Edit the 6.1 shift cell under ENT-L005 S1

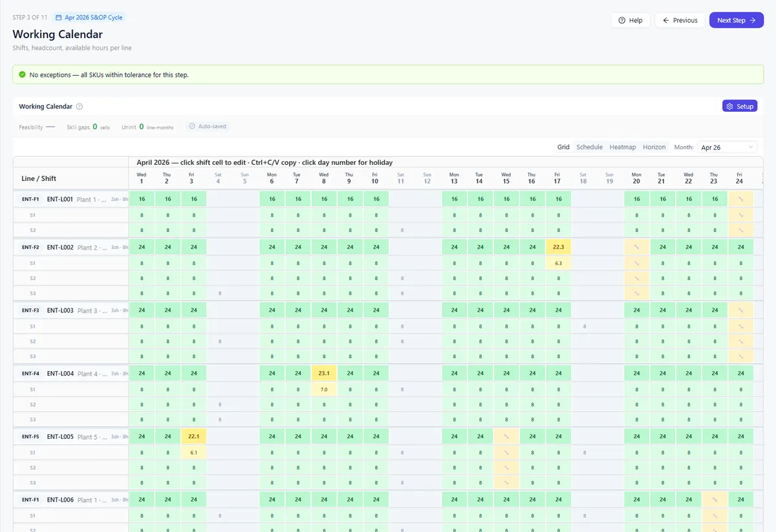pos(194,452)
